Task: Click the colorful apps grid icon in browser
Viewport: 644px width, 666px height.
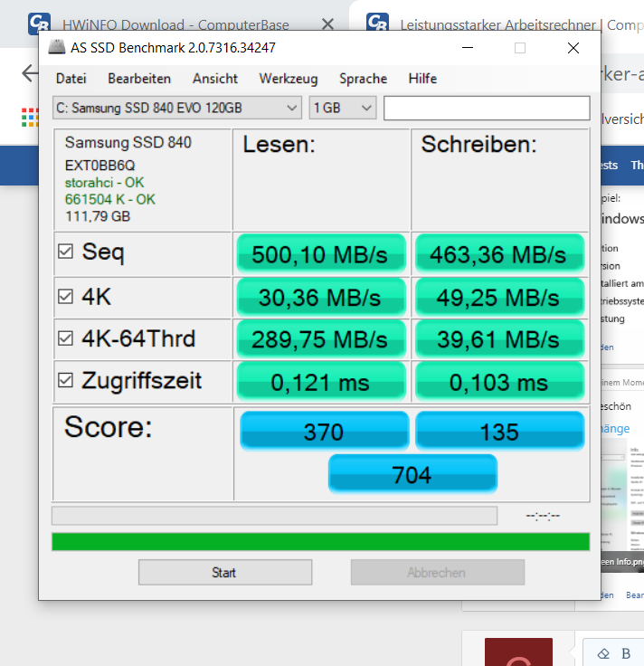Action: (30, 118)
